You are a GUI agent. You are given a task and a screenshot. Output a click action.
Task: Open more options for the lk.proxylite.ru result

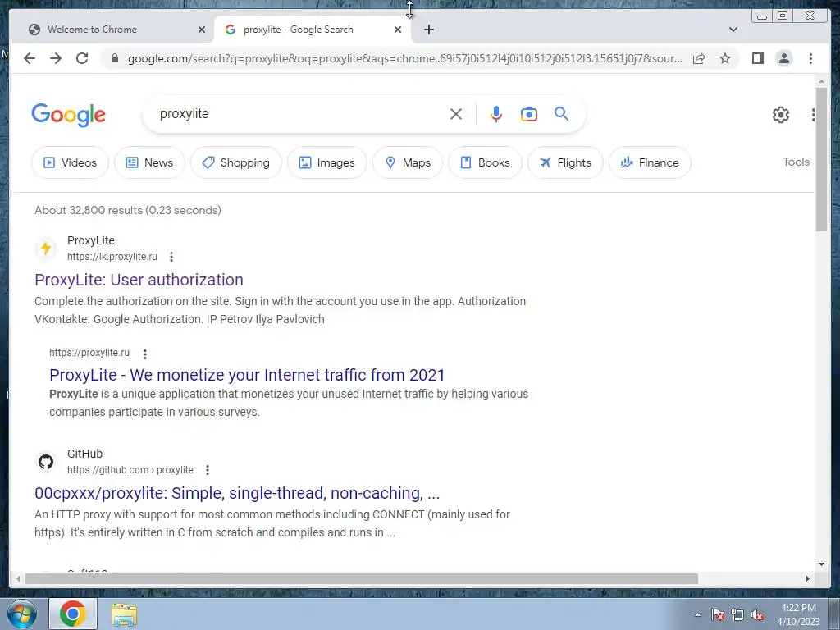point(171,257)
